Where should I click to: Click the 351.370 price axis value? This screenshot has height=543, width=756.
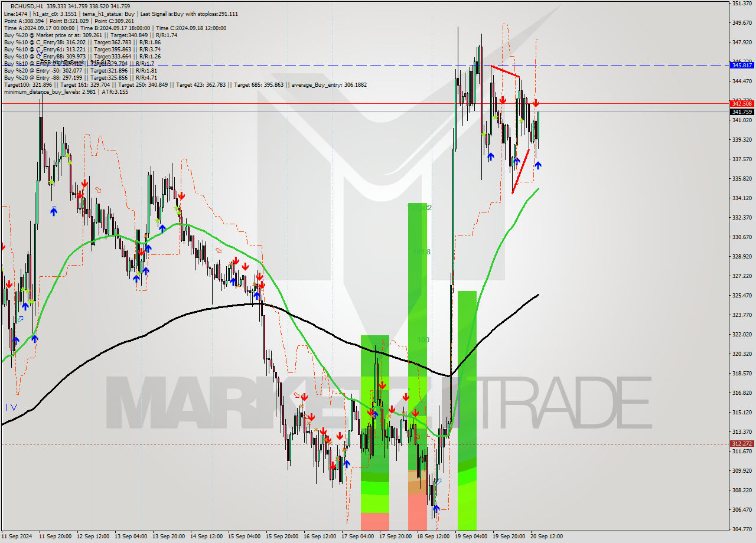coord(742,4)
